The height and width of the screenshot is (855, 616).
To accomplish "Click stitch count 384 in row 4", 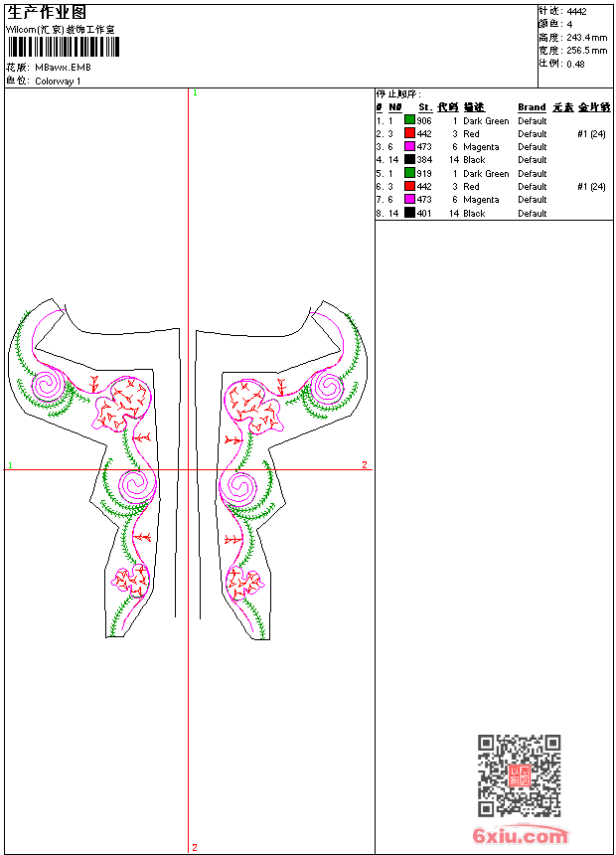I will (424, 160).
